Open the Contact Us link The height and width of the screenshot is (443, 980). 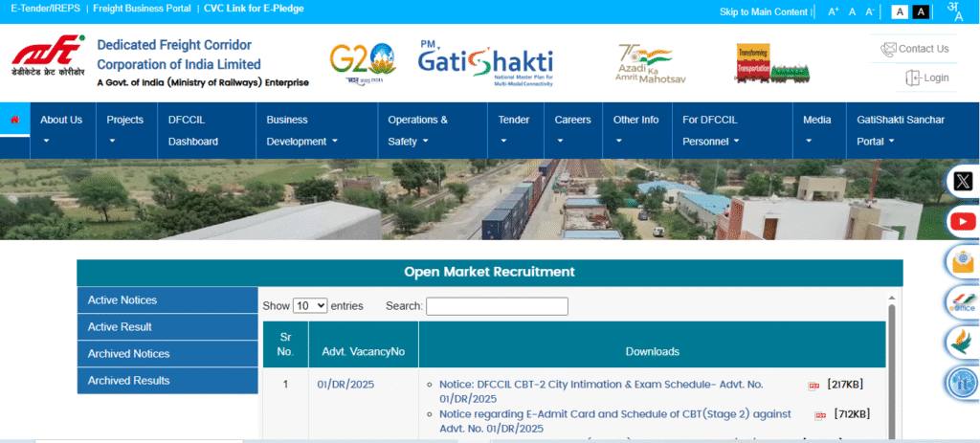point(915,49)
